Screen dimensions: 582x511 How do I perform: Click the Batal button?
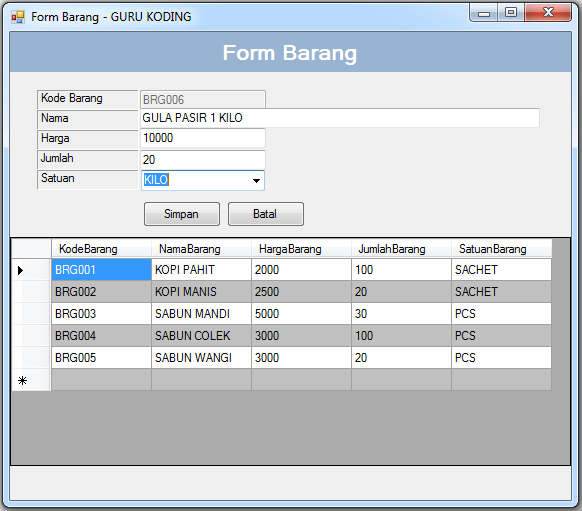266,214
